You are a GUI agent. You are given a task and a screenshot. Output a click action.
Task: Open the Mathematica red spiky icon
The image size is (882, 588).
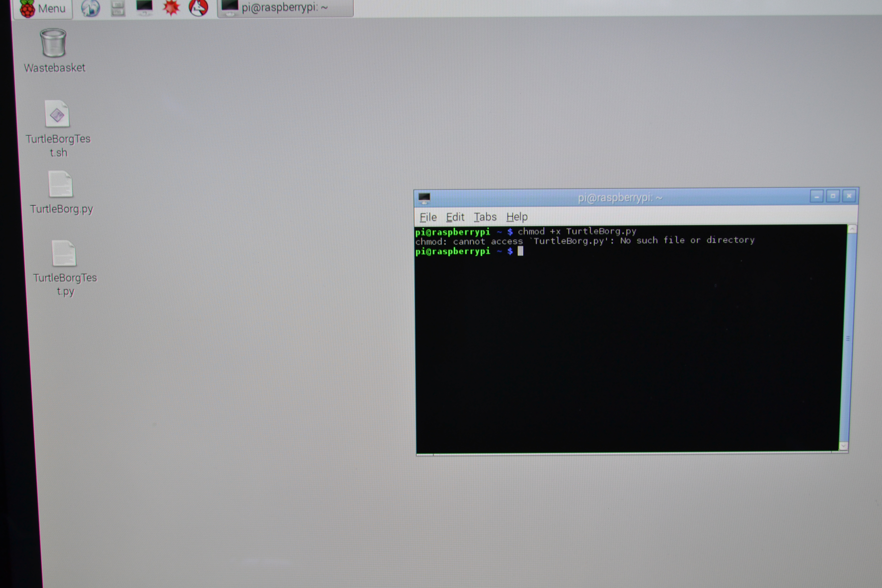(x=171, y=7)
